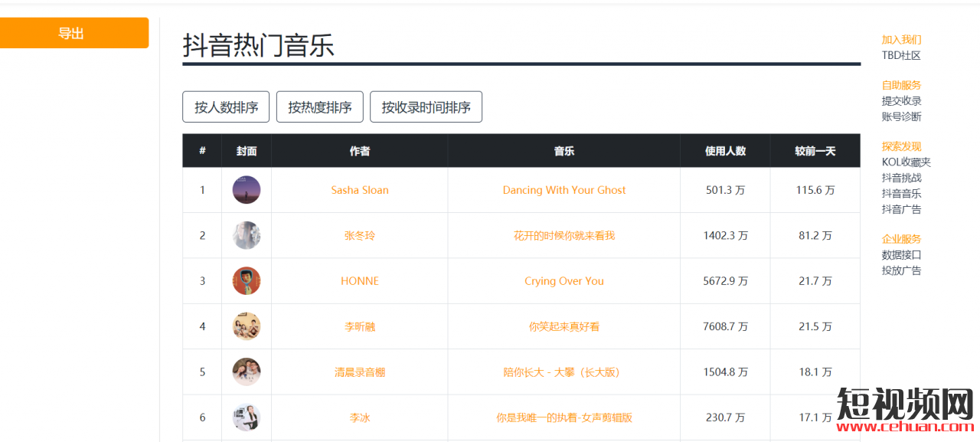
Task: Open song Dancing With Your Ghost
Action: (564, 190)
